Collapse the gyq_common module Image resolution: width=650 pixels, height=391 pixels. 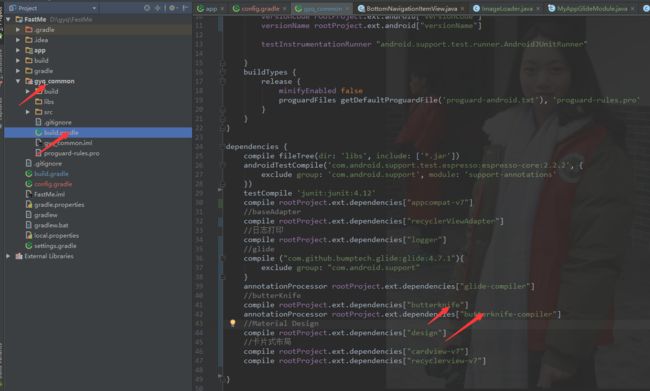point(18,81)
